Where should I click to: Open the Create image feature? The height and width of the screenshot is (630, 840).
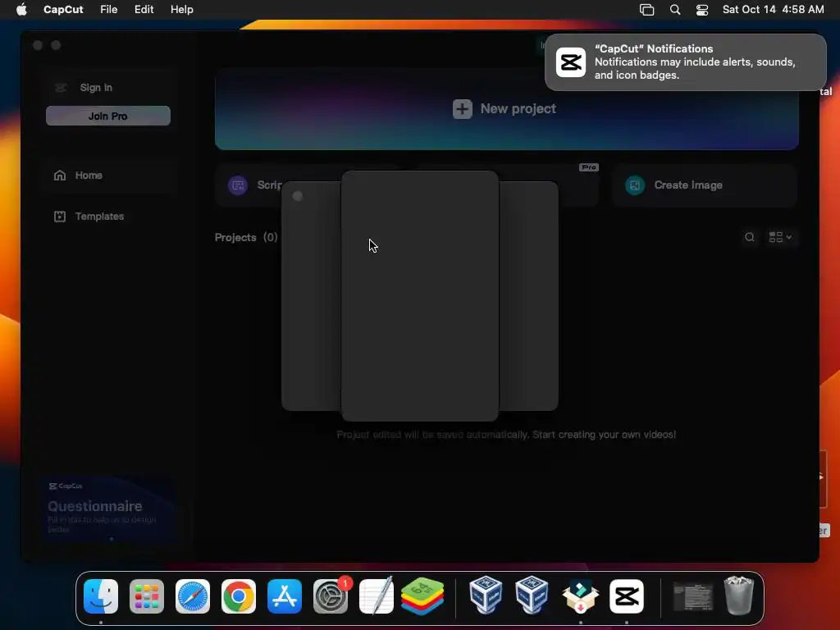point(705,185)
